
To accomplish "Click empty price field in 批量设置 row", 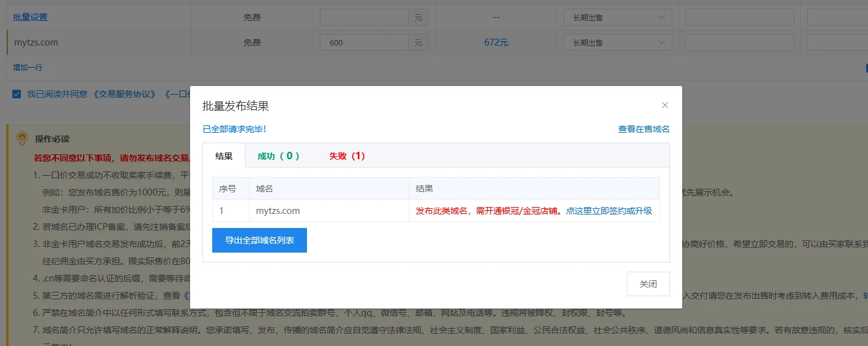I will pyautogui.click(x=364, y=17).
